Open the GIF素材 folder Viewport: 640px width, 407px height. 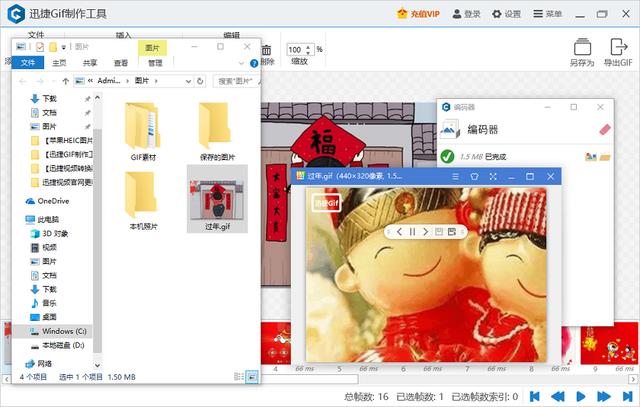pos(142,130)
